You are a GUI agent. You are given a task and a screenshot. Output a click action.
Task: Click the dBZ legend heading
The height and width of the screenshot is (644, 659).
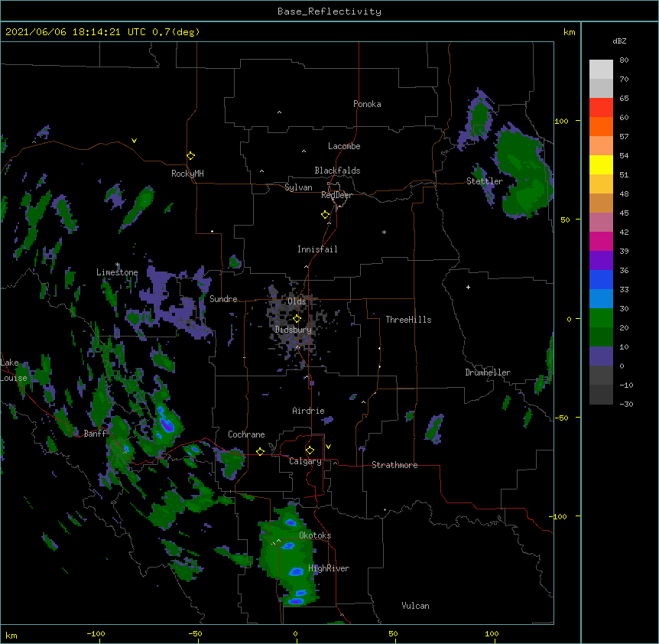pos(619,41)
